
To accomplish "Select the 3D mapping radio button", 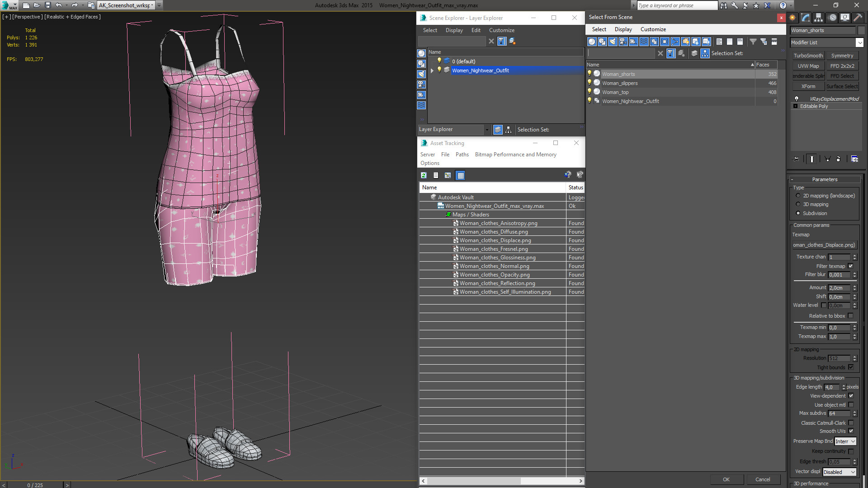I will click(x=798, y=204).
